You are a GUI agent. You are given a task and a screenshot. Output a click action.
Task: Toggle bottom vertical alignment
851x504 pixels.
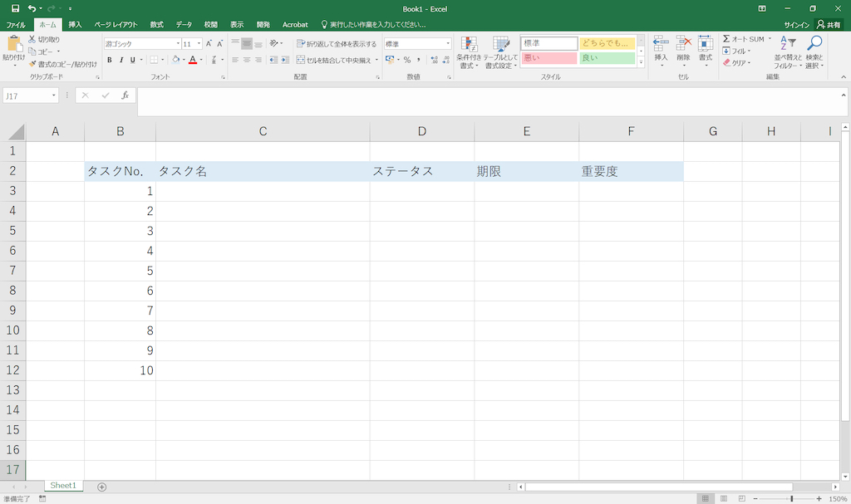(258, 43)
